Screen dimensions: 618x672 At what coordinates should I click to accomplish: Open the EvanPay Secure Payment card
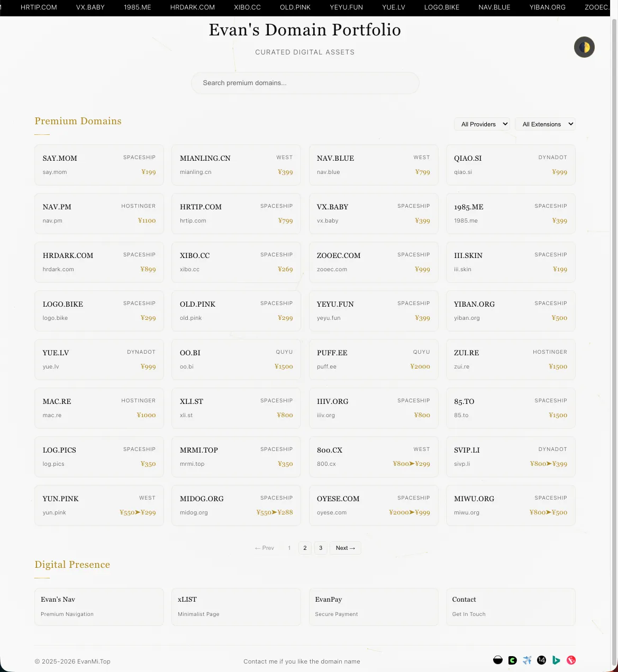coord(374,606)
